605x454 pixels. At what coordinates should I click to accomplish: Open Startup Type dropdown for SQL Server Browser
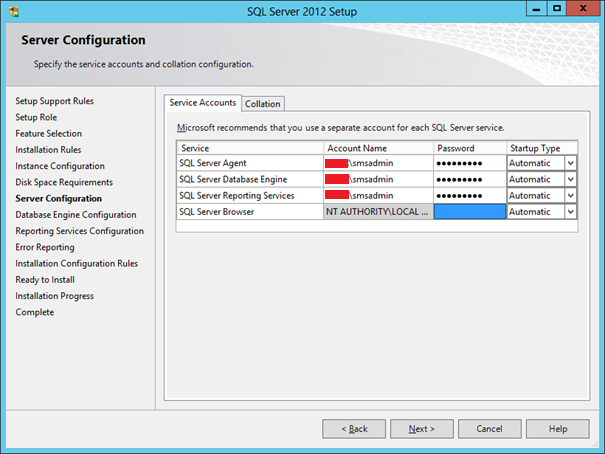tap(570, 212)
